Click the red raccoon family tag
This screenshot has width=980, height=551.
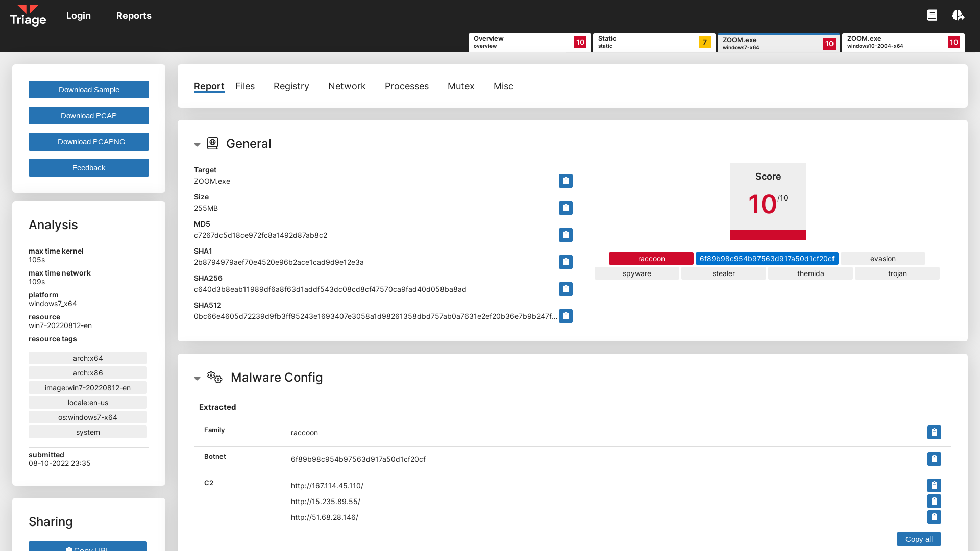click(x=651, y=259)
